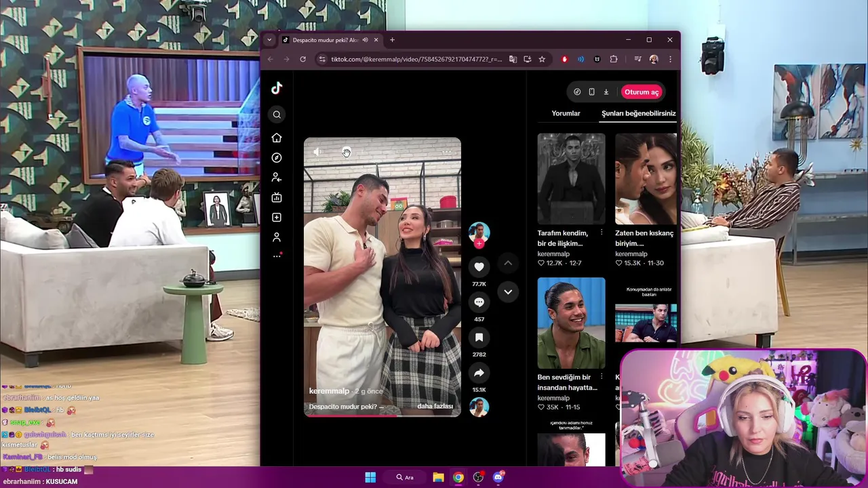
Task: Mute the tab via its speaker icon
Action: coord(365,40)
